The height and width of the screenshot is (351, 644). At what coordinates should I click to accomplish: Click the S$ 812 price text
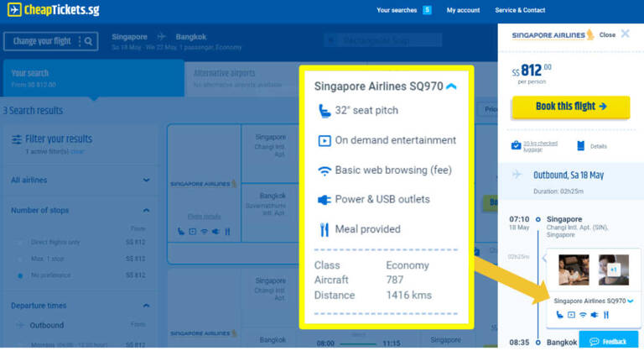point(532,71)
